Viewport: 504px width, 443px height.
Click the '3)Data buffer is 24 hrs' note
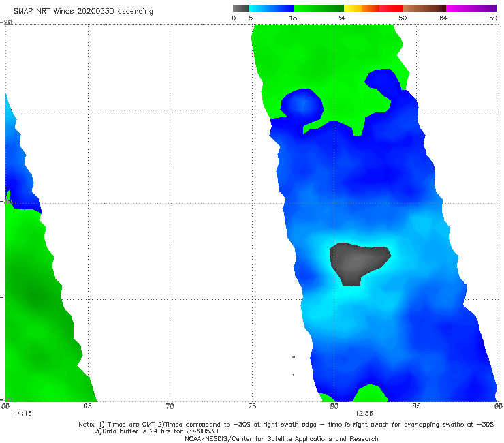(x=157, y=431)
